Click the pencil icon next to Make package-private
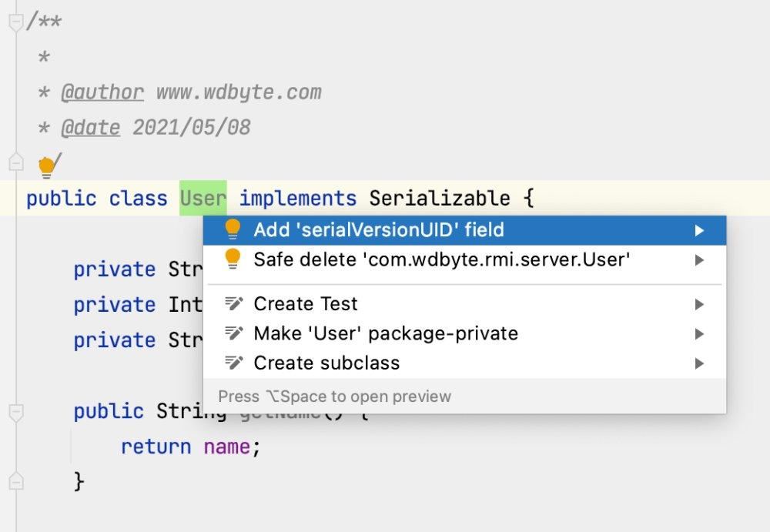This screenshot has height=532, width=770. click(234, 333)
